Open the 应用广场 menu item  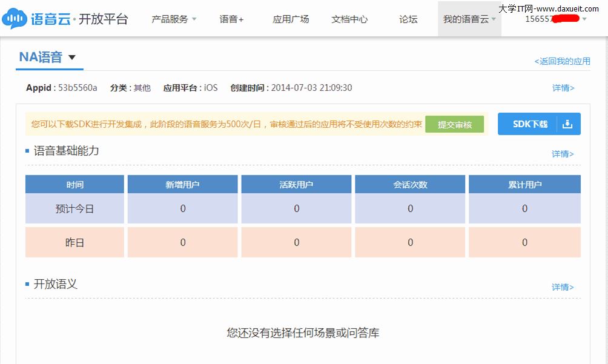[291, 19]
